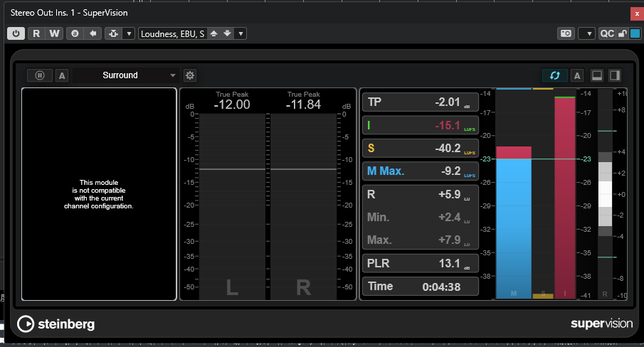Click the camera snapshot icon

coord(566,33)
